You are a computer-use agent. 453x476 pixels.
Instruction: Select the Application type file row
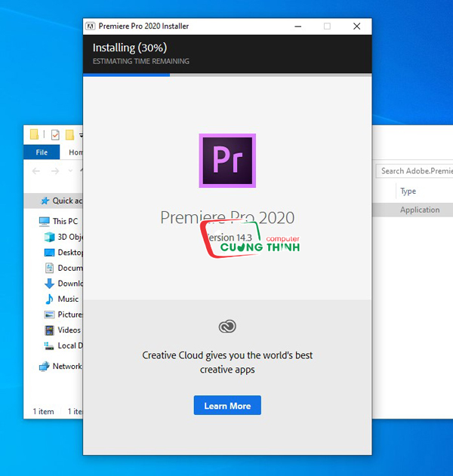click(x=413, y=210)
